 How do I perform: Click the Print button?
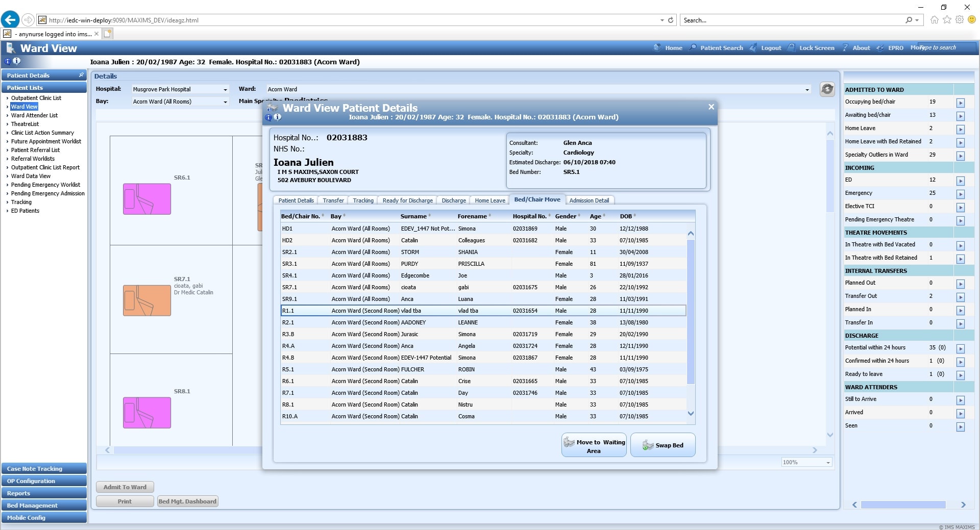(125, 501)
